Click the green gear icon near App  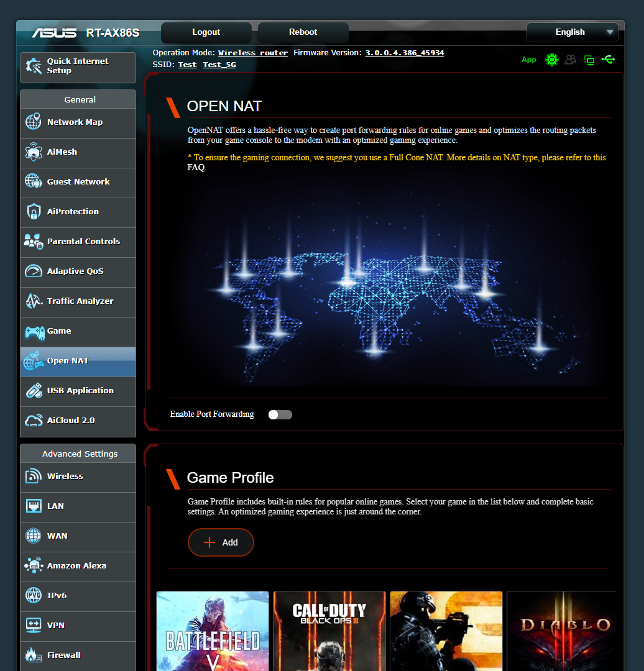(x=552, y=60)
